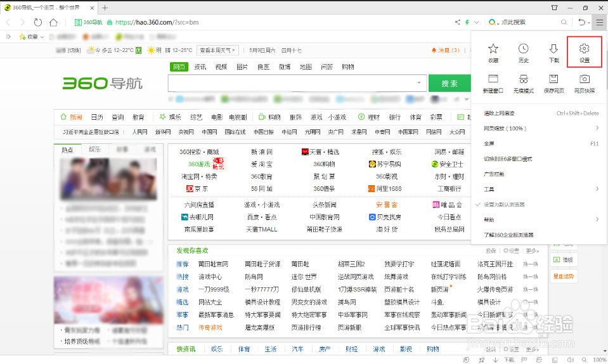This screenshot has width=608, height=364.
Task: Click the 消息(3) notification bell
Action: pyautogui.click(x=446, y=50)
